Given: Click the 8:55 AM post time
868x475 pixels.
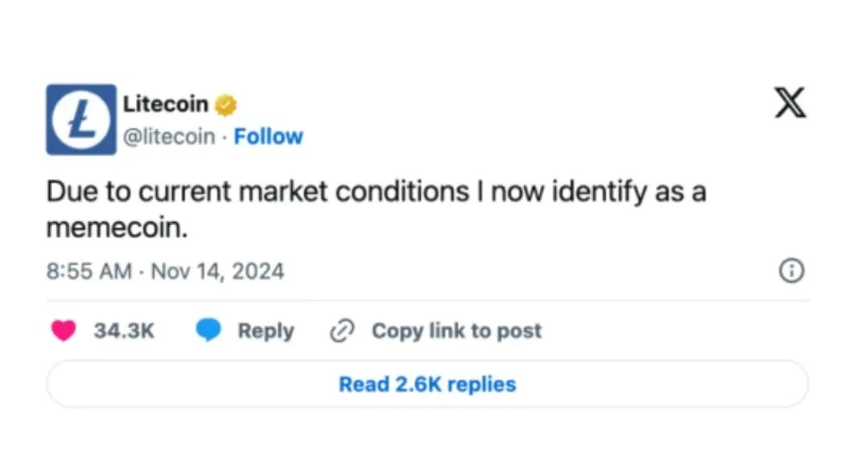Looking at the screenshot, I should (88, 272).
